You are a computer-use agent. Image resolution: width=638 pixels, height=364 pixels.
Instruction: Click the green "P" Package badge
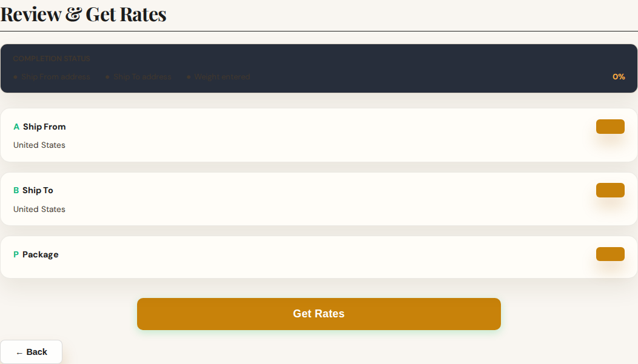click(16, 254)
